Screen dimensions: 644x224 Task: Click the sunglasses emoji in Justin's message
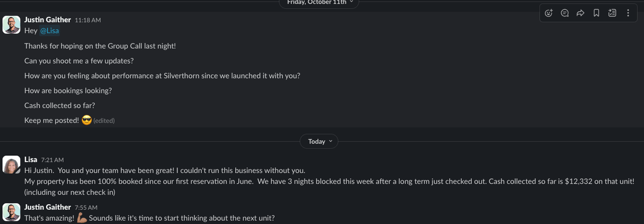tap(86, 120)
